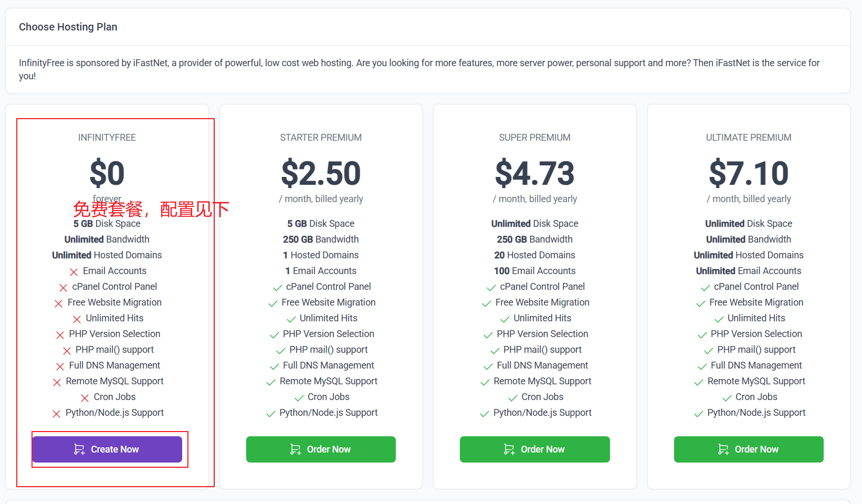This screenshot has height=504, width=862.
Task: Order the Starter Premium plan
Action: pyautogui.click(x=321, y=449)
